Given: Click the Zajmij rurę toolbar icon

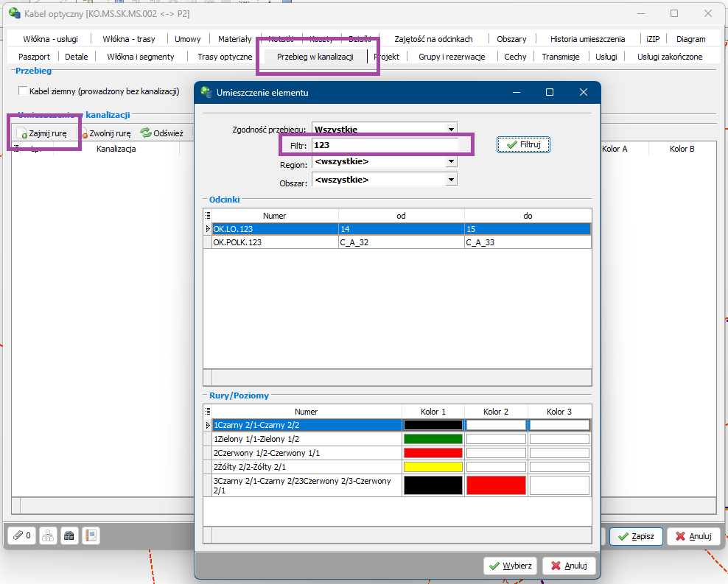Looking at the screenshot, I should [24, 134].
